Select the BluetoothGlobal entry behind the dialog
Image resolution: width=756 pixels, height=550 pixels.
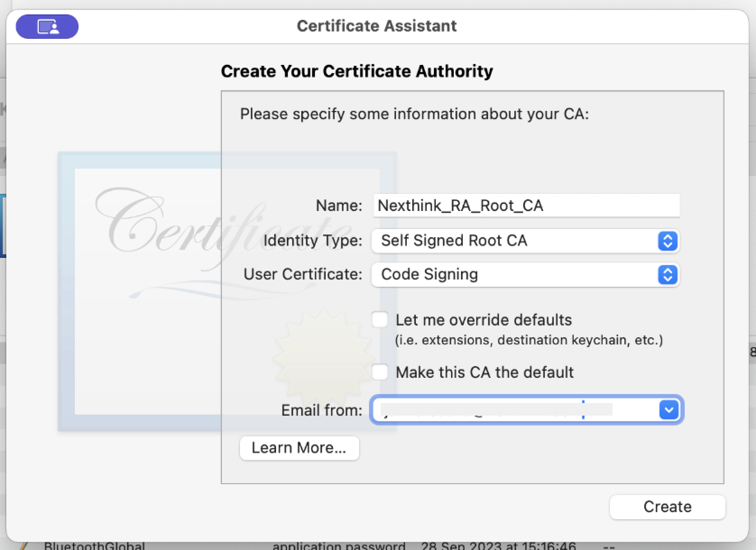(x=94, y=545)
